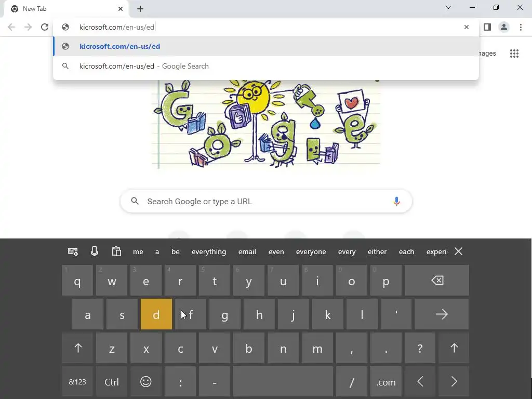Open Google apps grid icon
Screen dimensions: 532x399
pos(514,54)
